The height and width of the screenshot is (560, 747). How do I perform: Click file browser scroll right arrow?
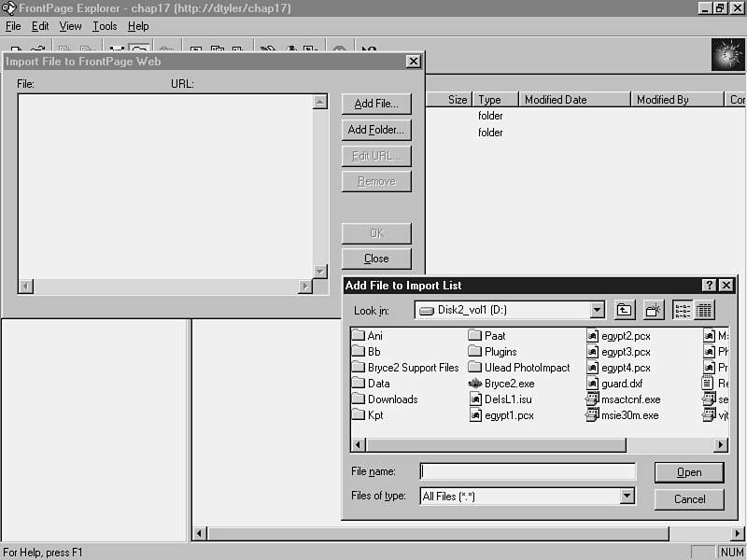point(721,445)
